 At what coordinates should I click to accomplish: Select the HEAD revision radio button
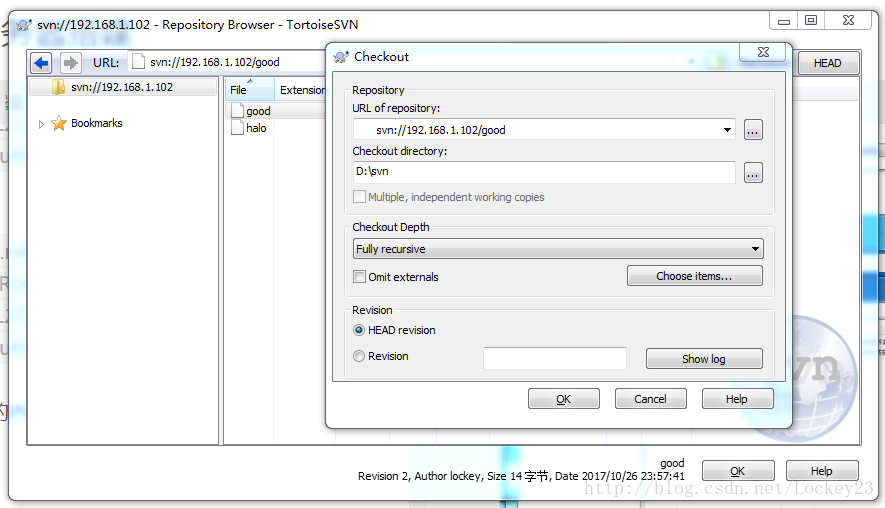(x=359, y=330)
